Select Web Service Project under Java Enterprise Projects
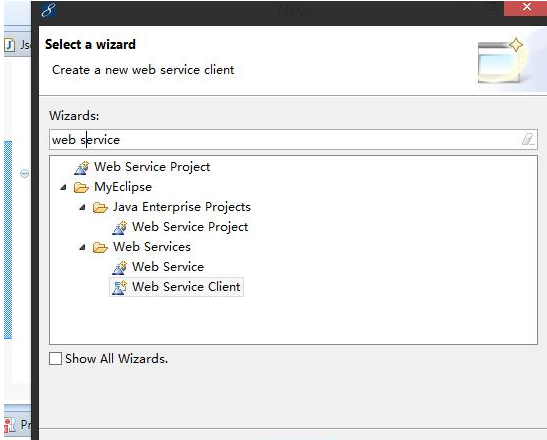Screen dimensions: 547x440 coord(190,227)
